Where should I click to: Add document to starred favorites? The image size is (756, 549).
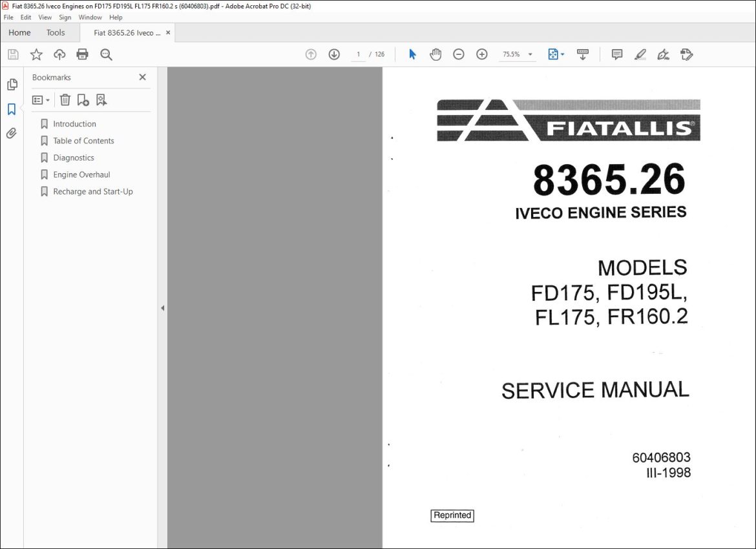pyautogui.click(x=36, y=54)
